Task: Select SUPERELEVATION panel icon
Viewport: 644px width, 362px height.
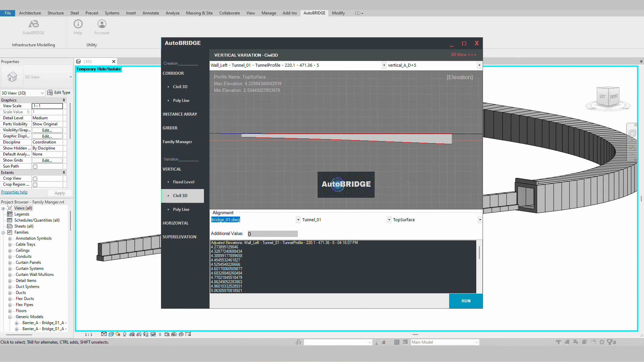Action: pyautogui.click(x=179, y=236)
